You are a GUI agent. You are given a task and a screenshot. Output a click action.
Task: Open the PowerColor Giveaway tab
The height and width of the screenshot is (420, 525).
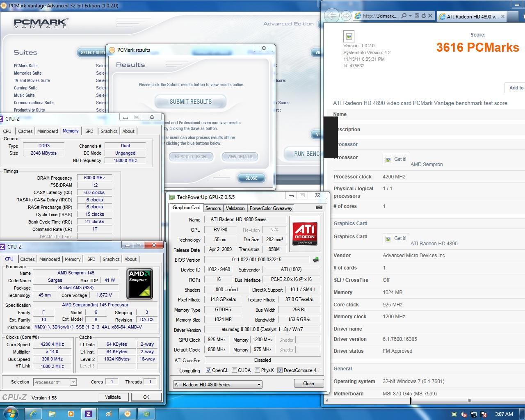[x=271, y=208]
